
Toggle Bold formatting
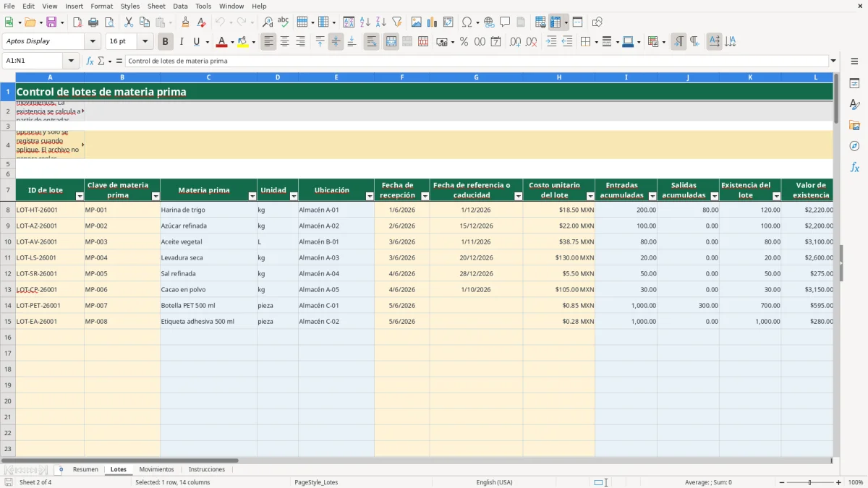tap(166, 42)
